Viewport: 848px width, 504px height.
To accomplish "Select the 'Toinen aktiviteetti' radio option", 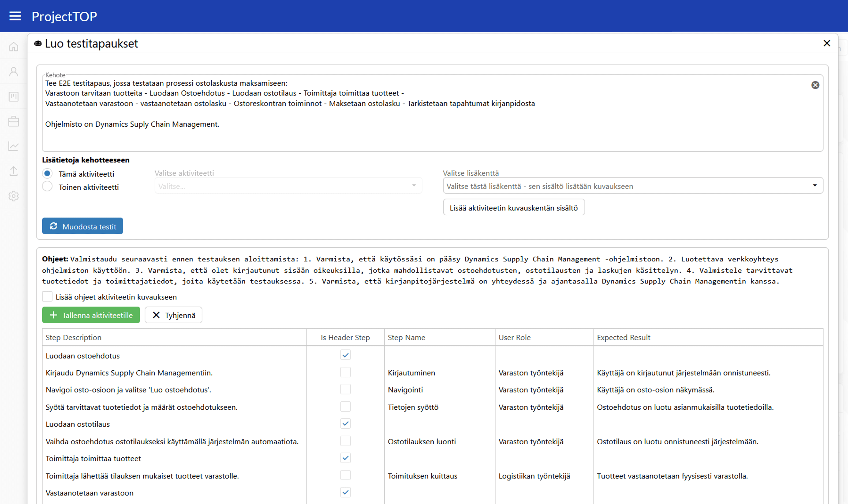I will click(48, 186).
